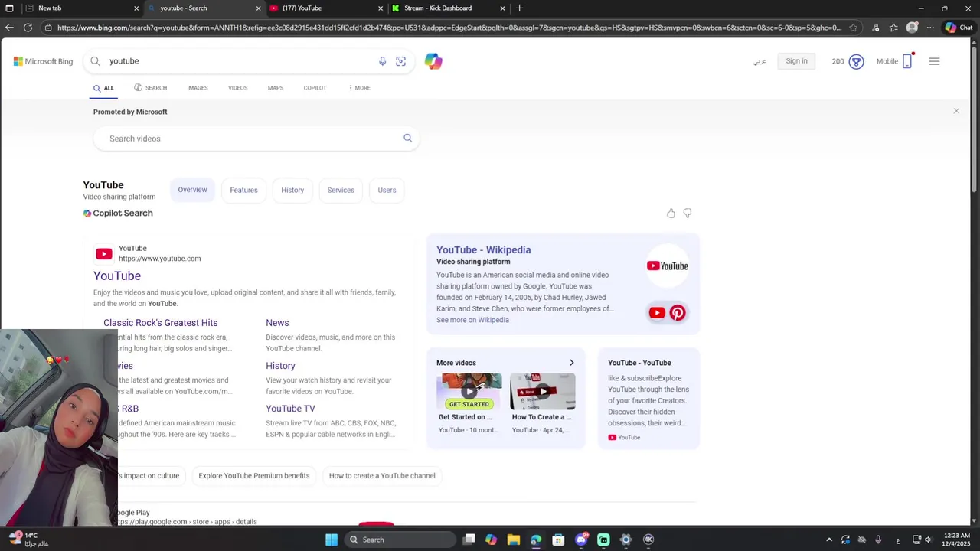
Task: Open Classic Rock's Greatest Hits link
Action: pyautogui.click(x=161, y=323)
